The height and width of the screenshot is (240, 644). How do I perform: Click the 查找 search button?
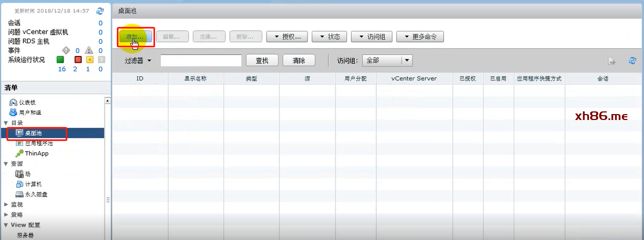(x=262, y=61)
